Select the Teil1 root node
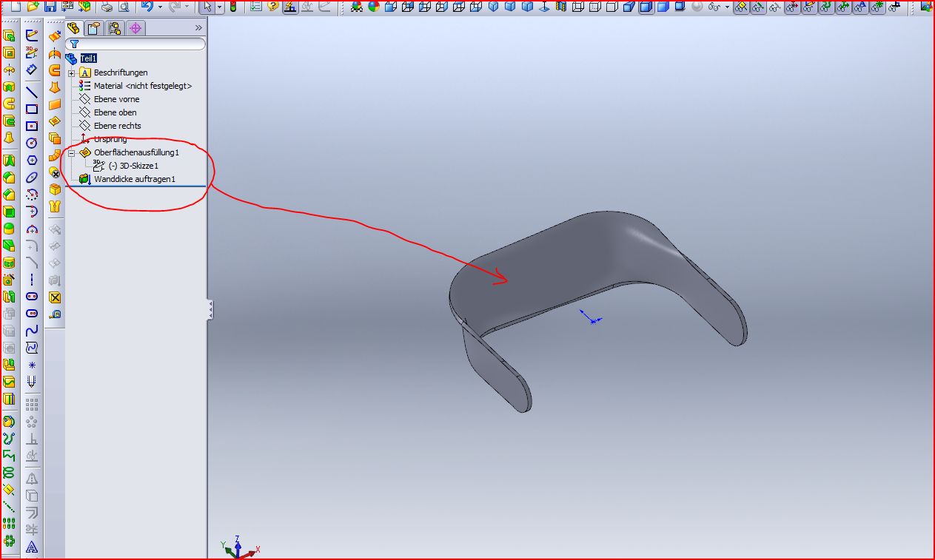 89,58
